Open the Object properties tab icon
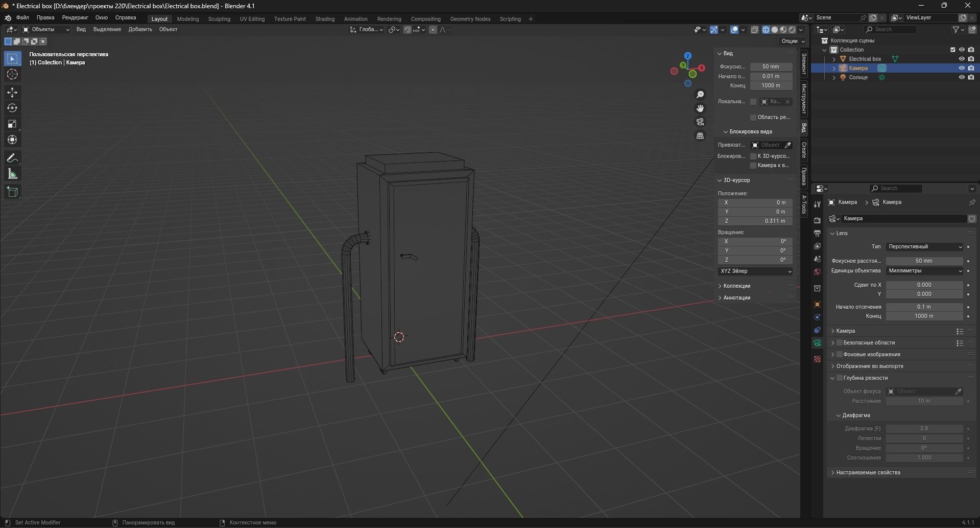Screen dimensions: 980x528 tap(817, 304)
